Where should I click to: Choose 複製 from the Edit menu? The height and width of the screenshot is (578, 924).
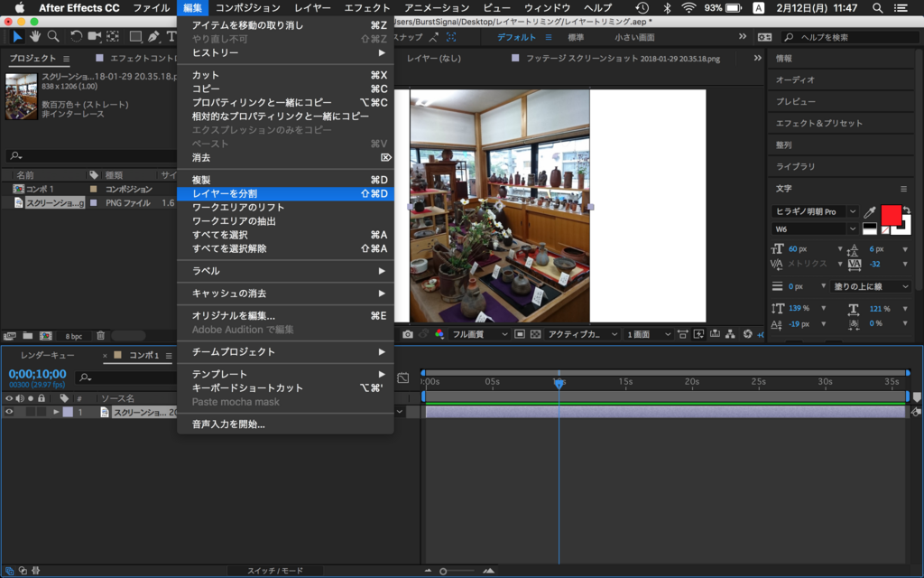pos(285,180)
